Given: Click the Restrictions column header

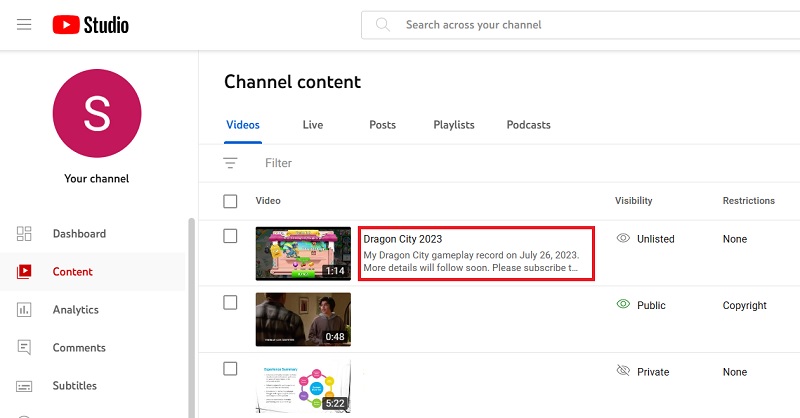Looking at the screenshot, I should 748,201.
